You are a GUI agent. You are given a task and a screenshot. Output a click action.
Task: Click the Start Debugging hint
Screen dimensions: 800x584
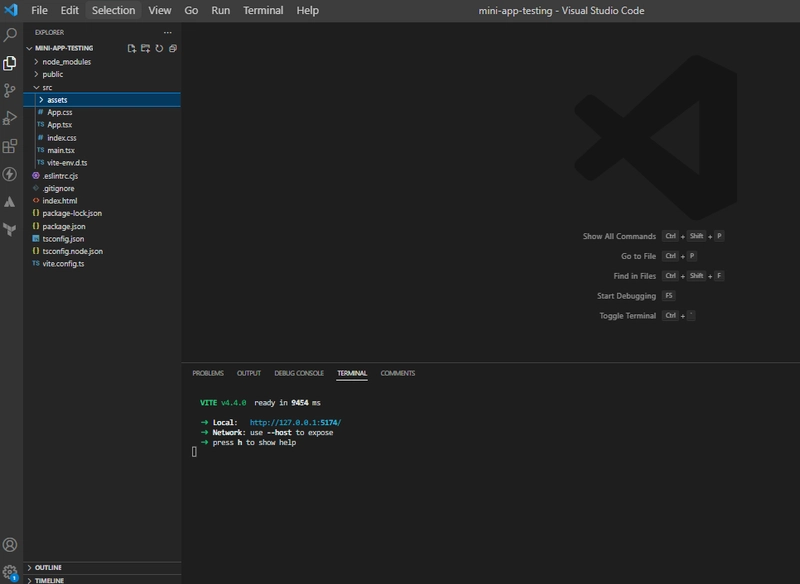pyautogui.click(x=627, y=296)
